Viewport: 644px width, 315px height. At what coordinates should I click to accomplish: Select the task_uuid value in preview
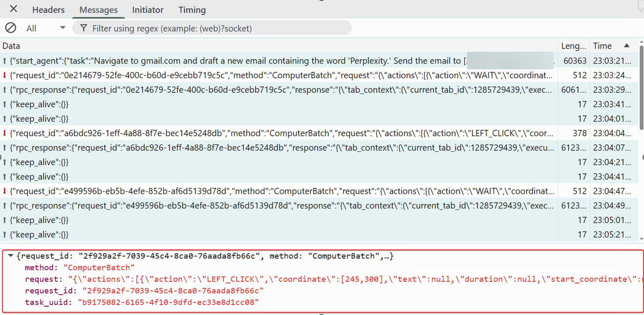tap(168, 302)
